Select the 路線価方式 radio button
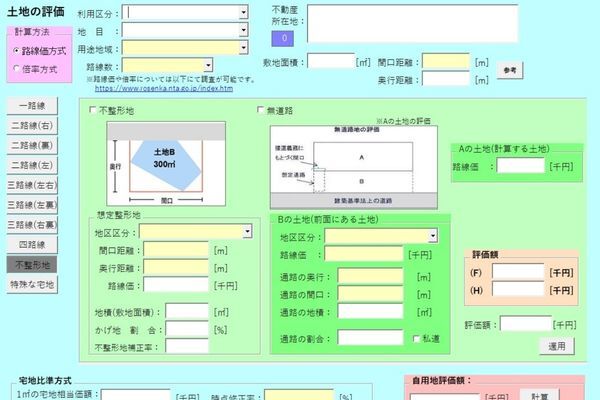 coord(16,51)
